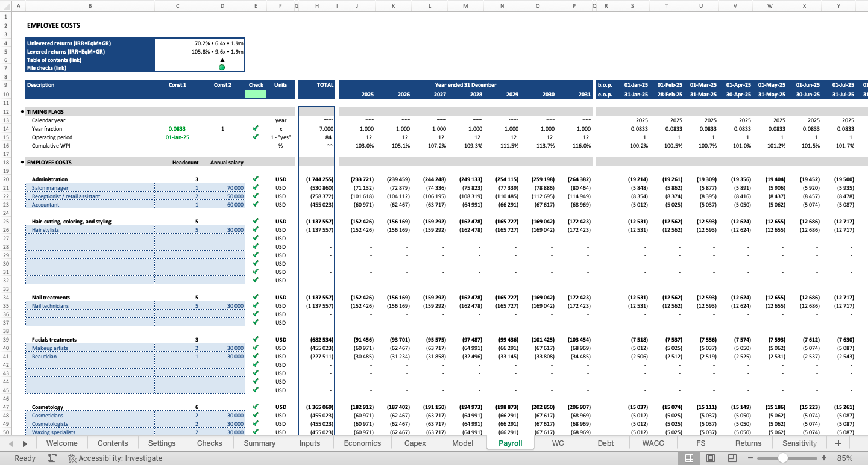
Task: Click the Operating period check mark
Action: coord(256,137)
